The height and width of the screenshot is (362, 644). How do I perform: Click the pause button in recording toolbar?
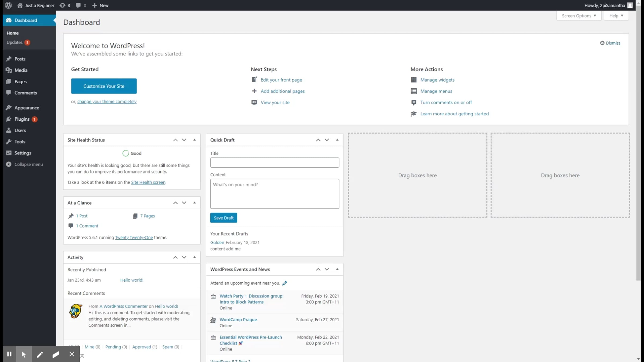9,354
